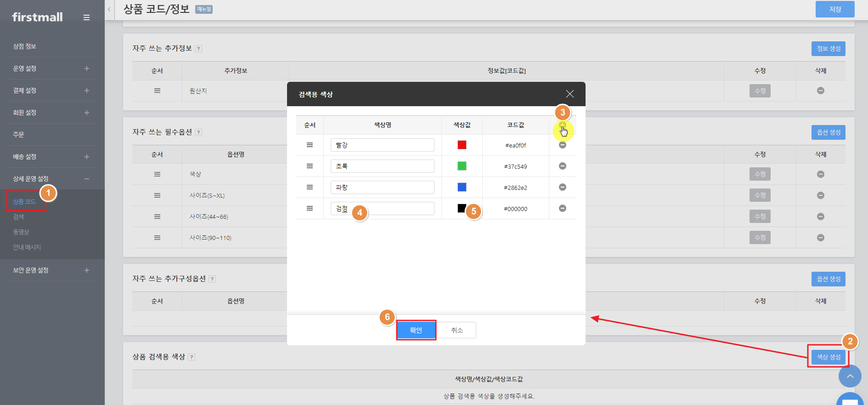
Task: Click the 빨강 color name input field
Action: 382,145
